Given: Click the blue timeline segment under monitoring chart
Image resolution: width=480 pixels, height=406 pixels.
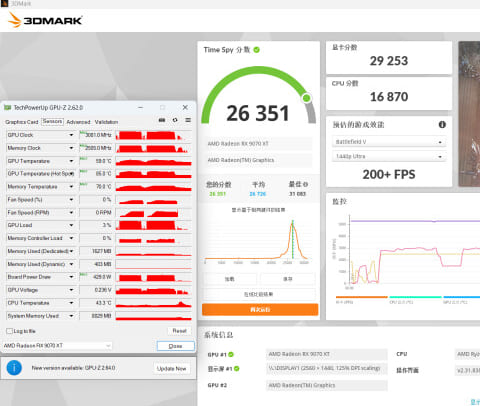Looking at the screenshot, I should pyautogui.click(x=462, y=297).
